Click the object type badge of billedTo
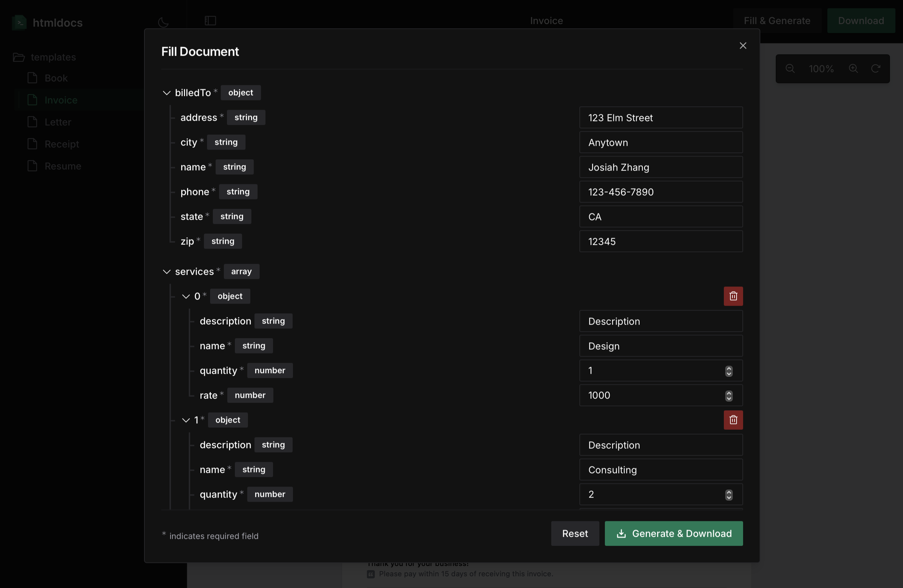Screen dimensions: 903x588 [x=241, y=92]
